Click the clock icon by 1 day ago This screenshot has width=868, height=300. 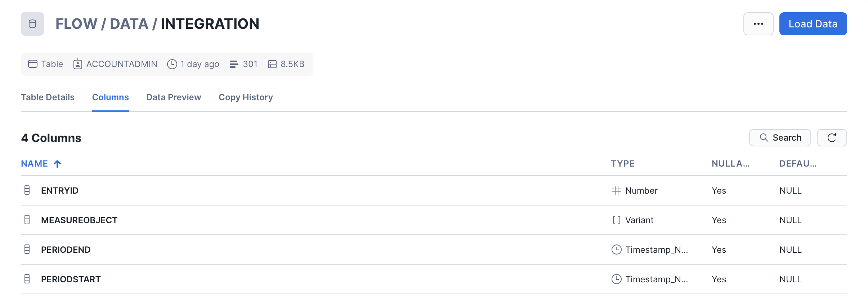pyautogui.click(x=172, y=64)
